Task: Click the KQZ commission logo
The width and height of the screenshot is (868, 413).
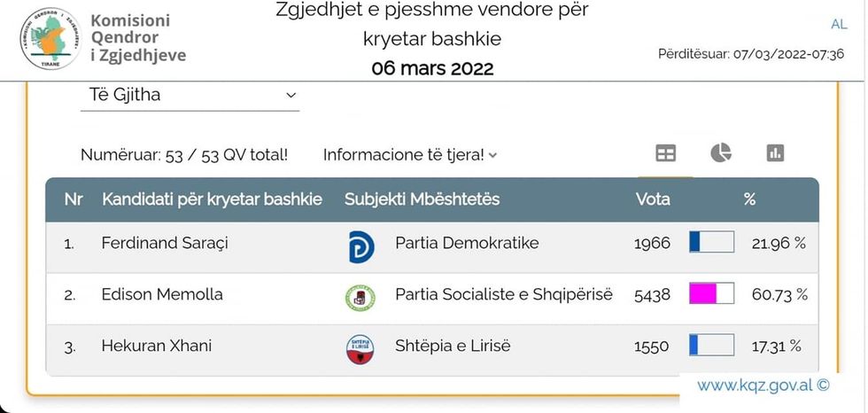Action: coord(51,38)
